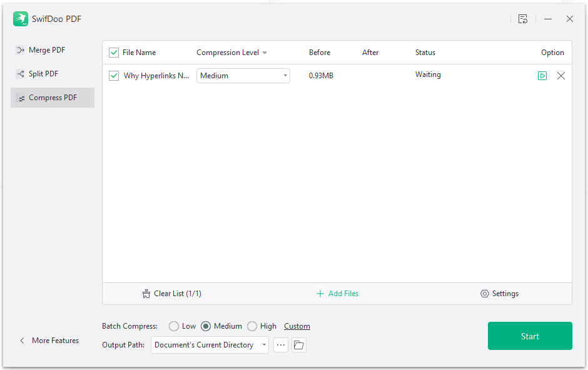Toggle the select-all File Name checkbox
Viewport: 588px width, 370px height.
click(x=114, y=53)
